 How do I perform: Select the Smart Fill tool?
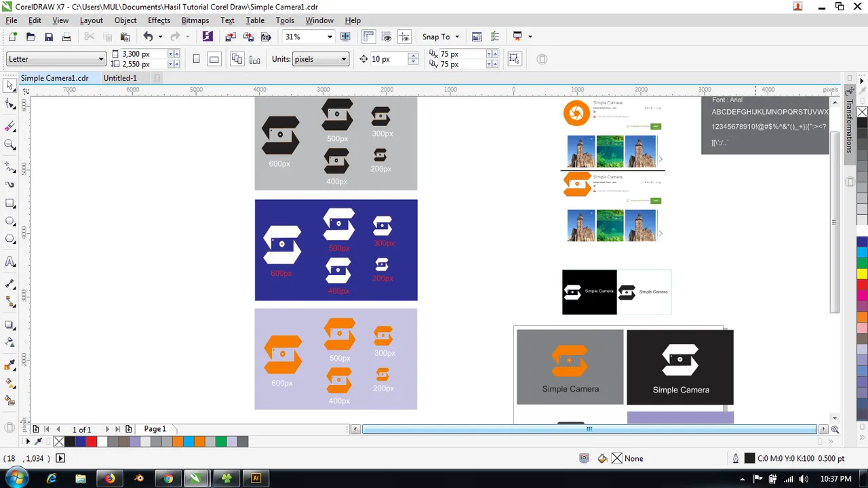tap(9, 401)
